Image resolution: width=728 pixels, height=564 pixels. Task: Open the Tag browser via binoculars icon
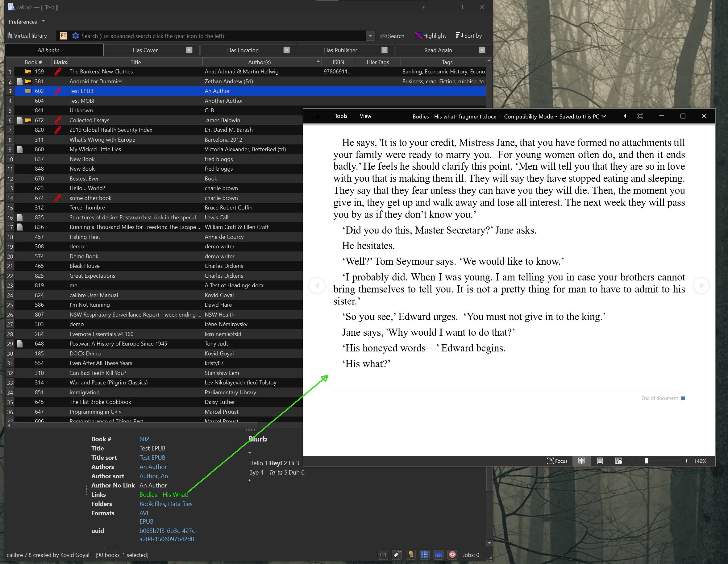(x=383, y=555)
